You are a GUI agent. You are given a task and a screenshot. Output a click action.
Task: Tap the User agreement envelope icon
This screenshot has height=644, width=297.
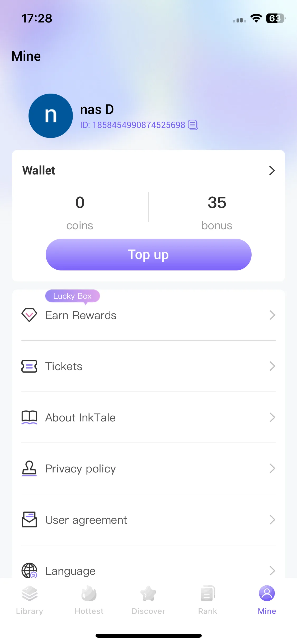pos(29,519)
